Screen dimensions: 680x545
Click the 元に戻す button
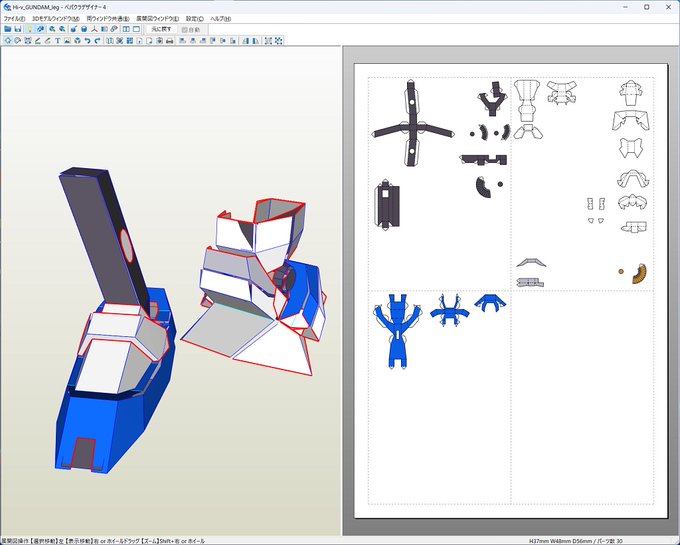pos(161,29)
